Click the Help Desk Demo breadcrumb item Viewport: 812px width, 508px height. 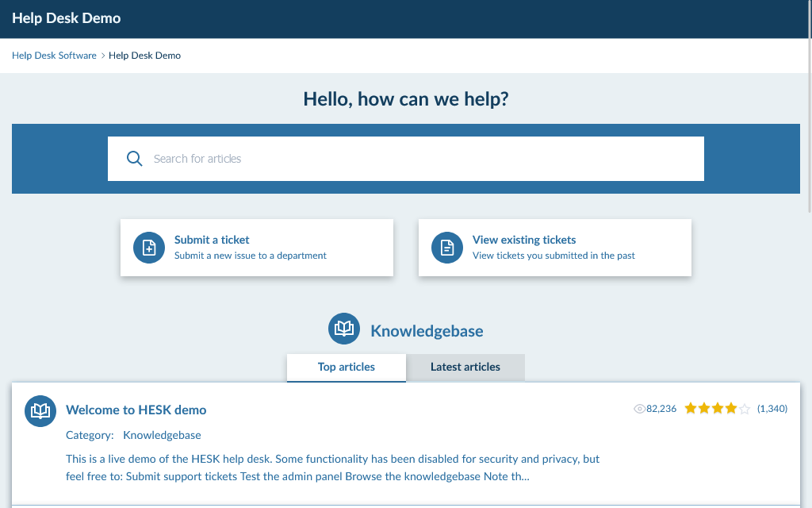[x=144, y=56]
